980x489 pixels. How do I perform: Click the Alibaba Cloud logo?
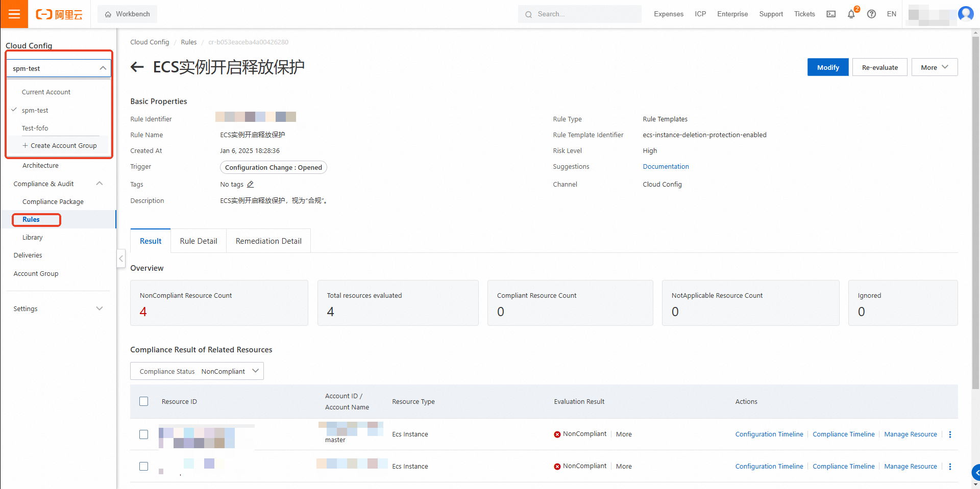(59, 14)
